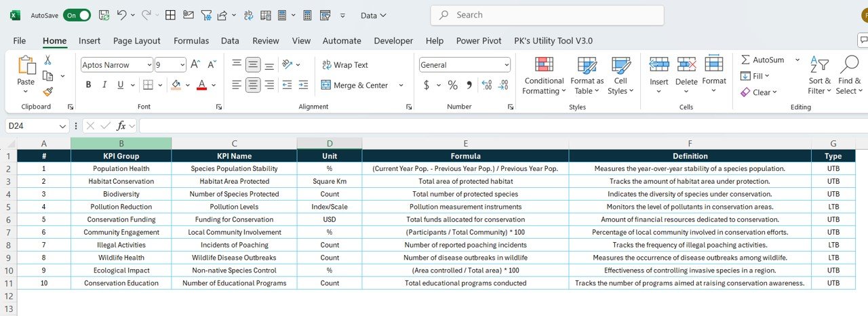Click the Save icon in quick access toolbar

tap(104, 15)
